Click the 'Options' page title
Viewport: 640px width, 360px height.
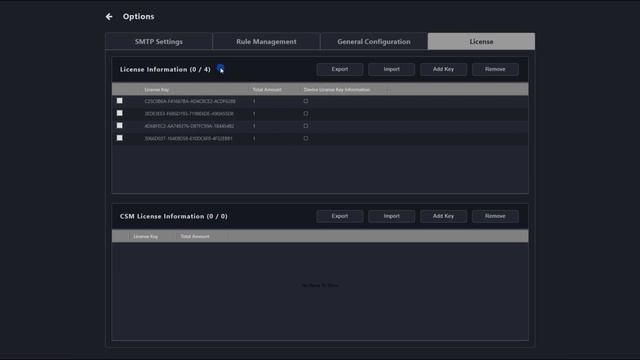point(138,17)
